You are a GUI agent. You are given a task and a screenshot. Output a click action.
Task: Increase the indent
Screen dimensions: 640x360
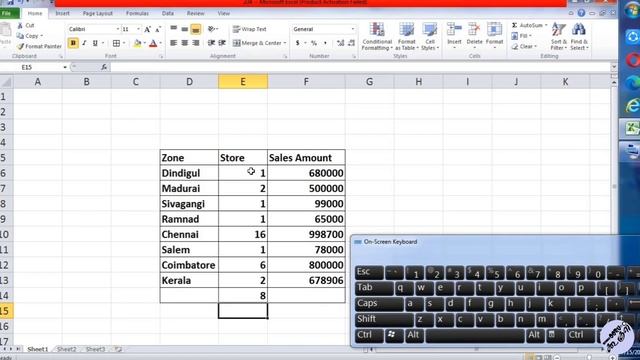tap(222, 43)
